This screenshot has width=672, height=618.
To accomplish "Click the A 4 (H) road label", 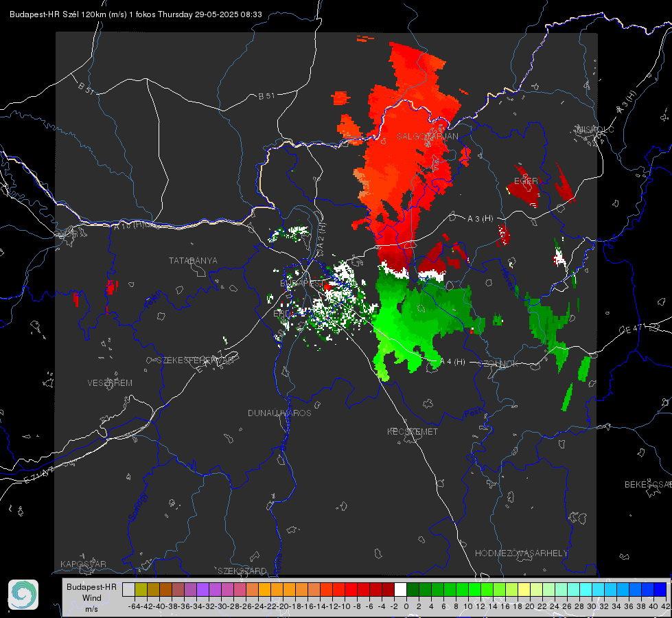I will [x=452, y=362].
